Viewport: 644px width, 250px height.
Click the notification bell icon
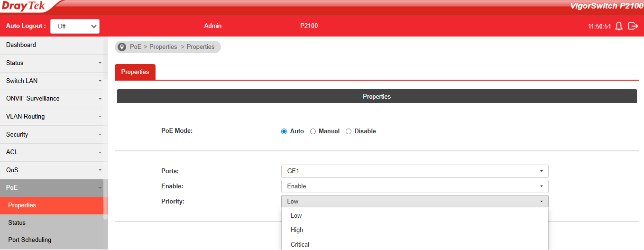point(618,26)
